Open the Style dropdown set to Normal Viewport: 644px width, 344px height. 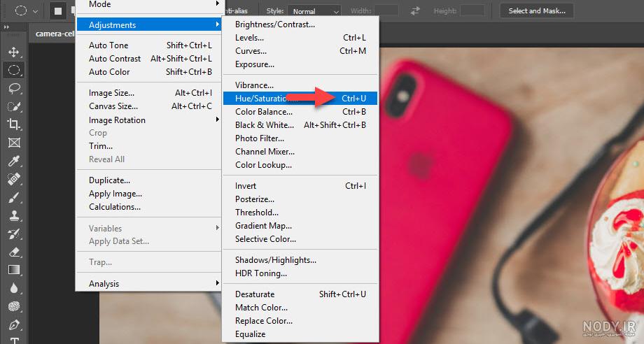[x=314, y=11]
